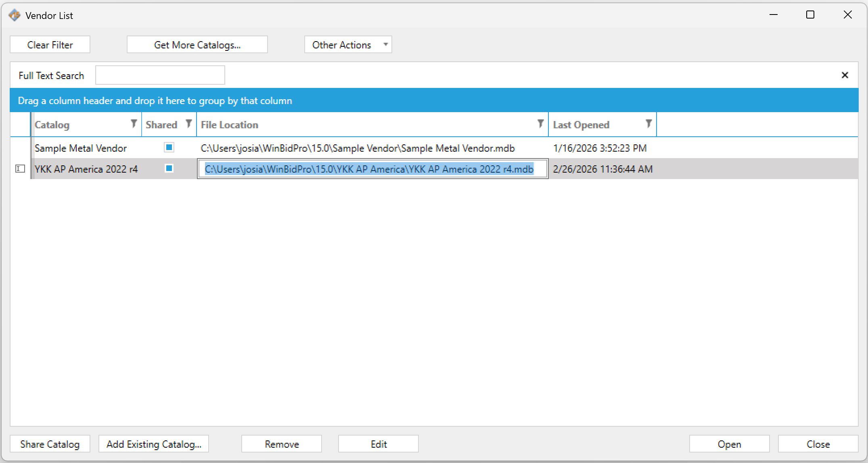Open the selected catalog
The width and height of the screenshot is (868, 463).
(729, 444)
